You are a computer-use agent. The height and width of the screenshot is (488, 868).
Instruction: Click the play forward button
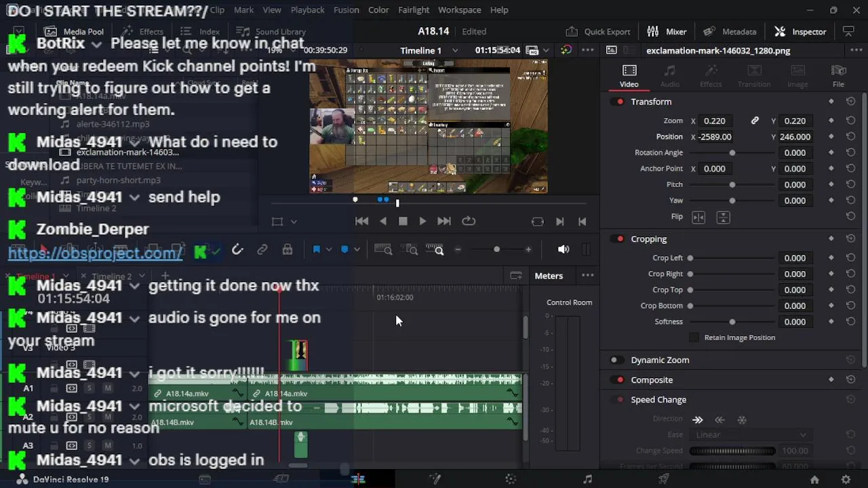[x=422, y=221]
